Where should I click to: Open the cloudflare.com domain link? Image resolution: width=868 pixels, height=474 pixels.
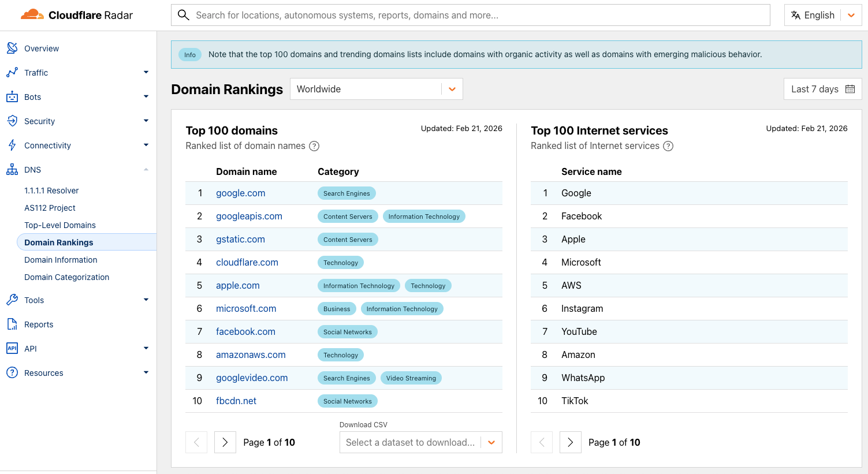pyautogui.click(x=247, y=263)
